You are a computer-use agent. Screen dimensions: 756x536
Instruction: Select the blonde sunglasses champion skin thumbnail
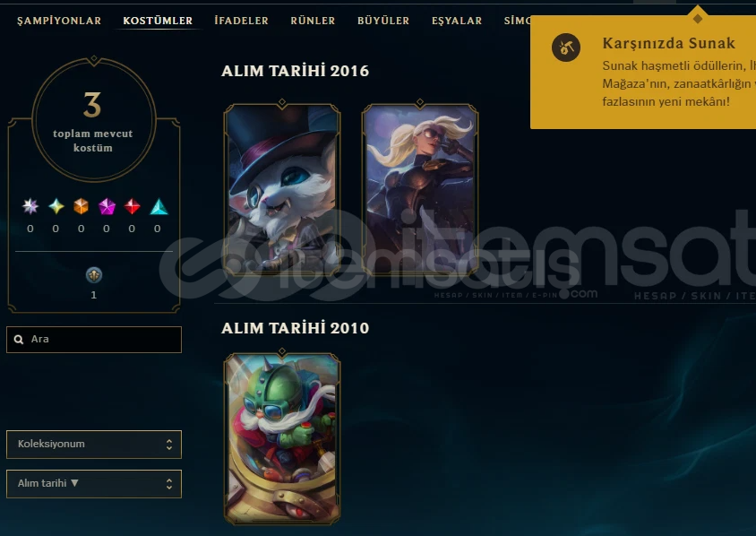point(420,188)
